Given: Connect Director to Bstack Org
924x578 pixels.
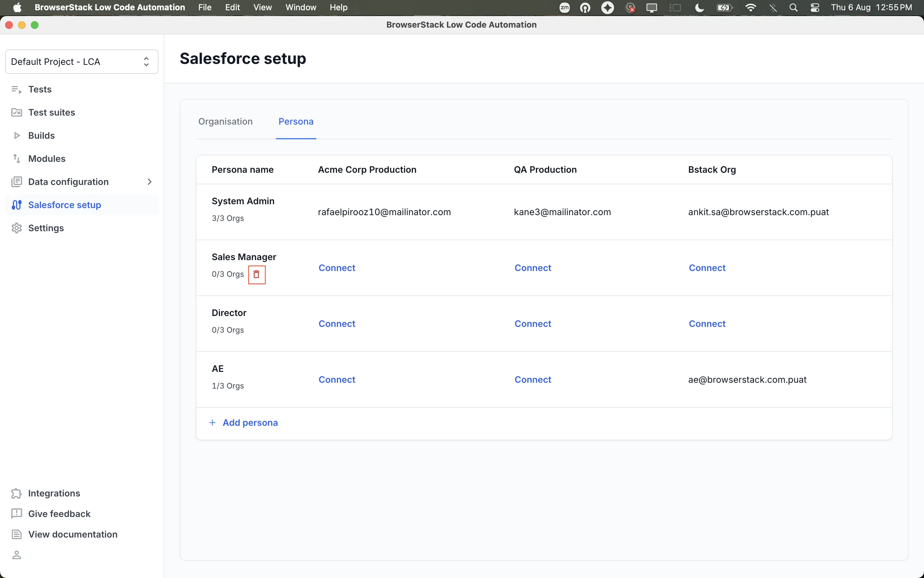Looking at the screenshot, I should click(x=707, y=324).
